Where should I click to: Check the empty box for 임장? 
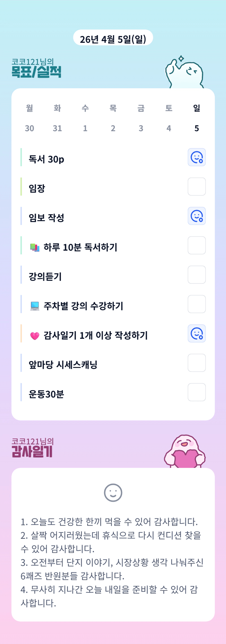click(196, 187)
